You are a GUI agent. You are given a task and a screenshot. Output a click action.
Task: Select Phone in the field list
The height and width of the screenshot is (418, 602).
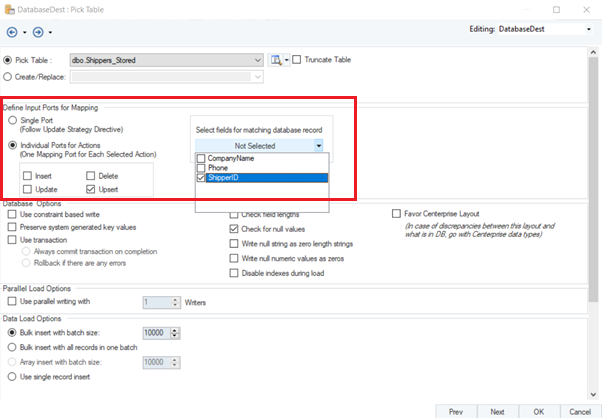(x=218, y=168)
